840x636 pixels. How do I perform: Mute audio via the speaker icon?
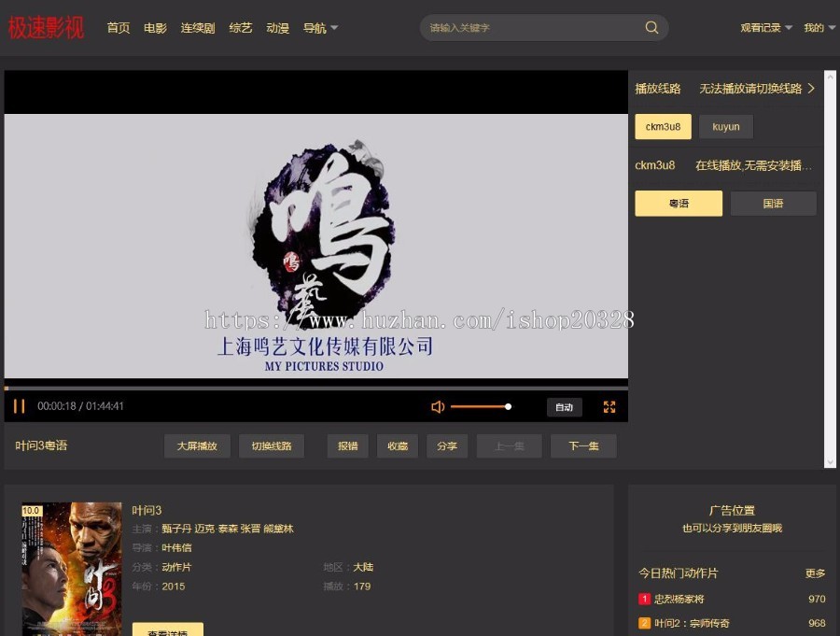pos(438,407)
